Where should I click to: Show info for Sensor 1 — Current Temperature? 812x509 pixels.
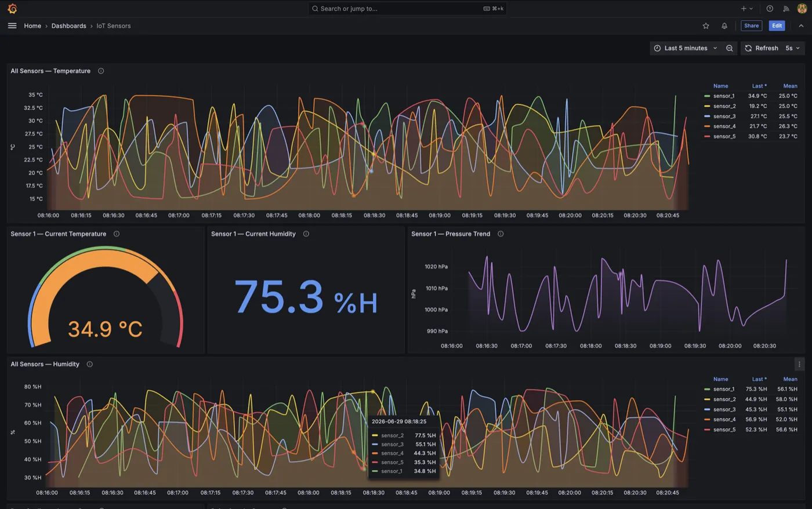click(x=117, y=234)
